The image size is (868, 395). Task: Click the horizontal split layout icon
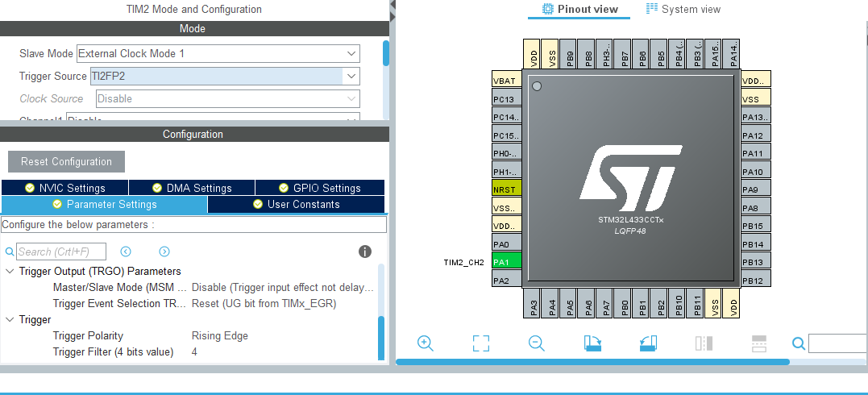click(x=759, y=343)
